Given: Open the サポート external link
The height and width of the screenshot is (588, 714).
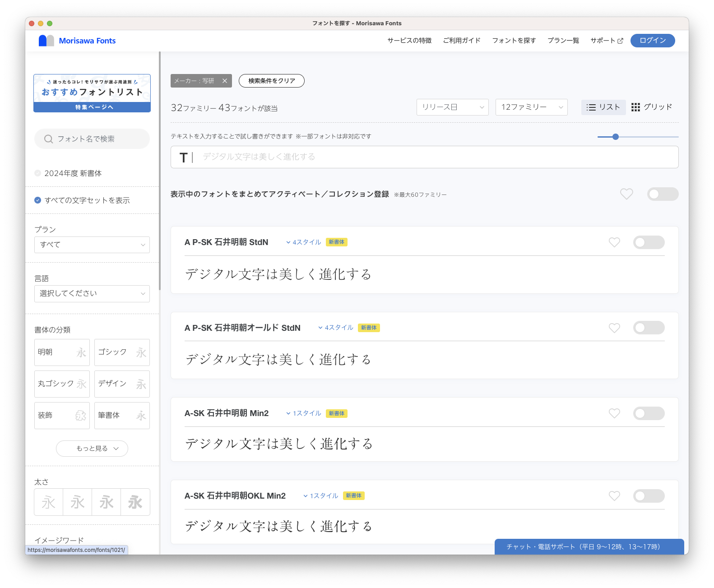Looking at the screenshot, I should [x=607, y=41].
